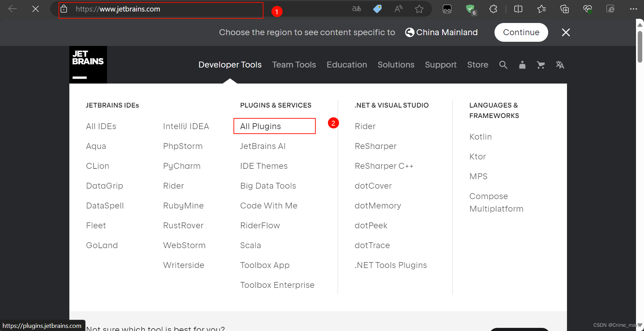This screenshot has width=644, height=331.
Task: Open the DataGrip link
Action: (105, 186)
